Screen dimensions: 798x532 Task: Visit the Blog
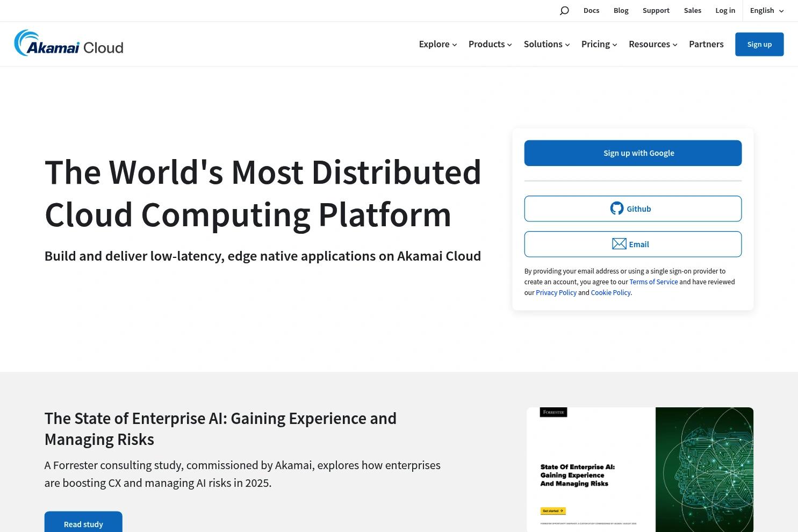point(621,11)
